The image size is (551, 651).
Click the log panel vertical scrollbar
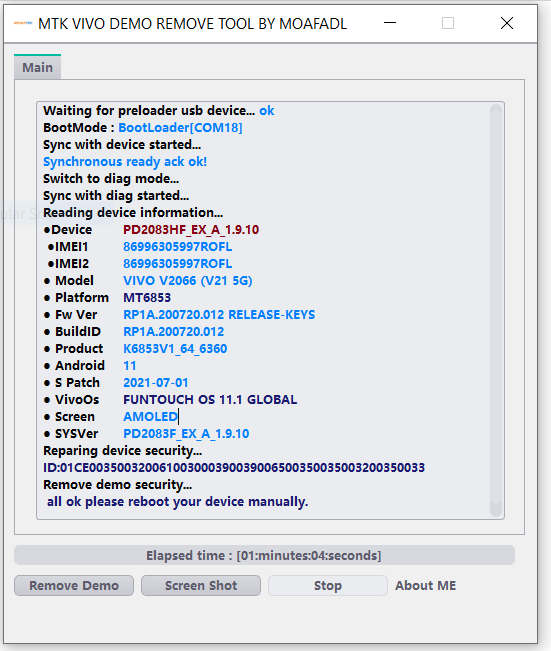[x=496, y=311]
